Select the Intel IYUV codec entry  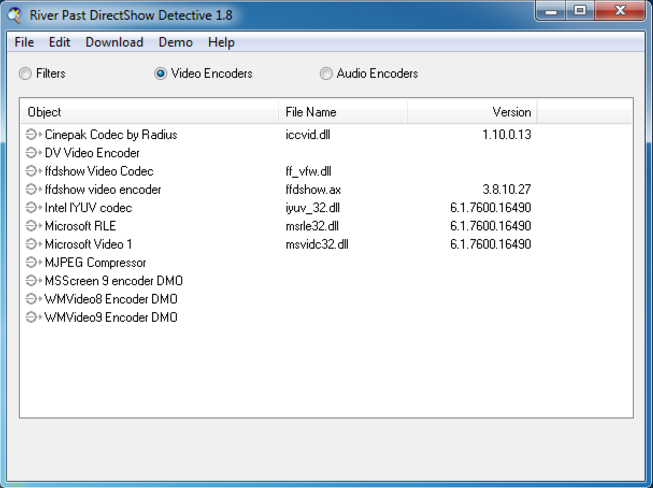coord(88,207)
